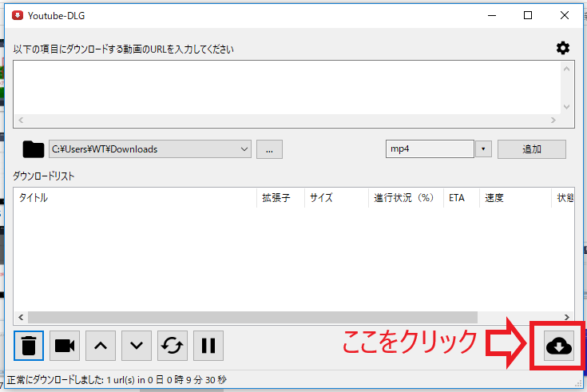Minimize the Youtube-DLG window
Image resolution: width=587 pixels, height=392 pixels.
[x=492, y=15]
